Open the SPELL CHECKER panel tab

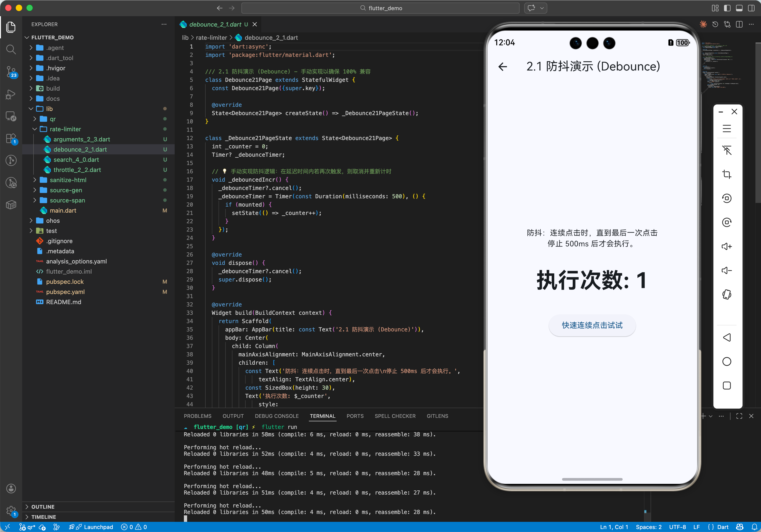click(395, 416)
